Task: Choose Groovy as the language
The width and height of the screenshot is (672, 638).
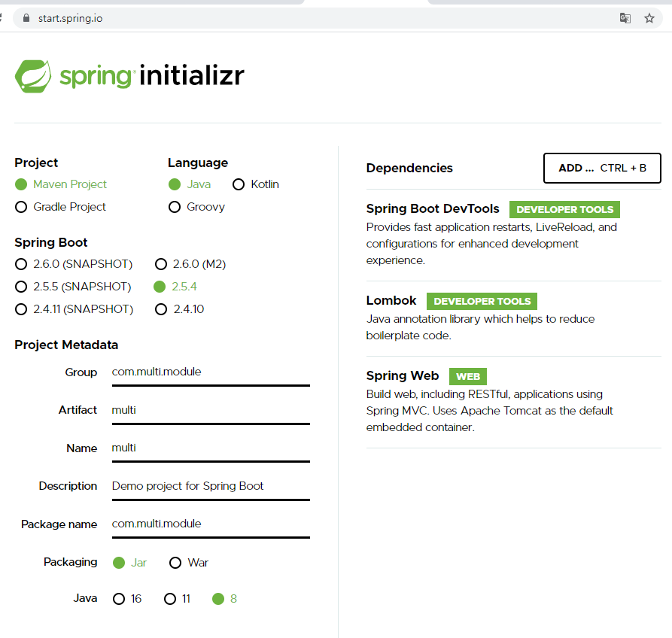Action: coord(175,207)
